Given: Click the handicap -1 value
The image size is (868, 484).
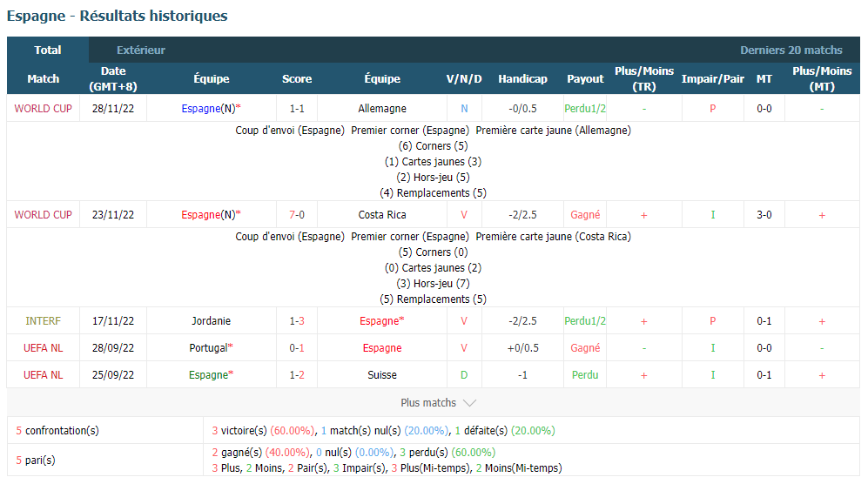Looking at the screenshot, I should coord(522,375).
